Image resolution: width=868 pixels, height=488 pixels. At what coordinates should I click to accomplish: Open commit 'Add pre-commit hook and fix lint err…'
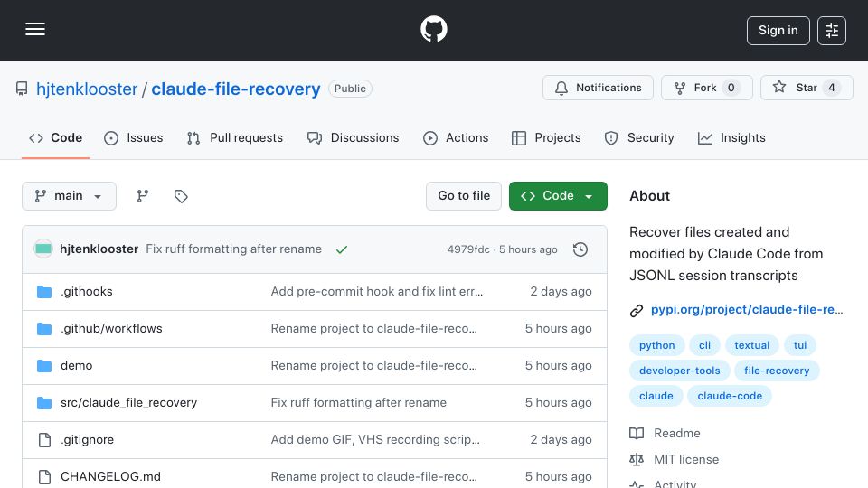coord(377,292)
